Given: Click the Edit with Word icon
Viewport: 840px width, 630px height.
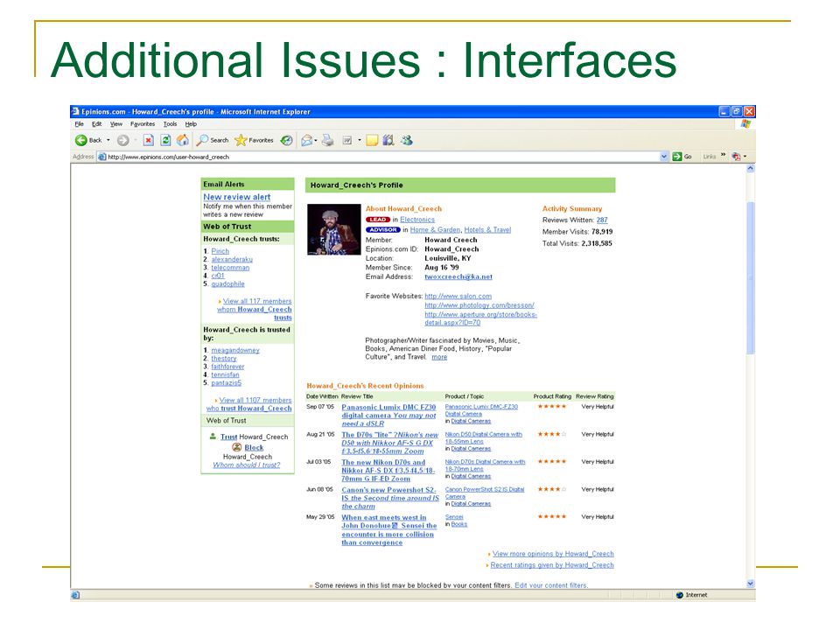Looking at the screenshot, I should click(x=347, y=140).
